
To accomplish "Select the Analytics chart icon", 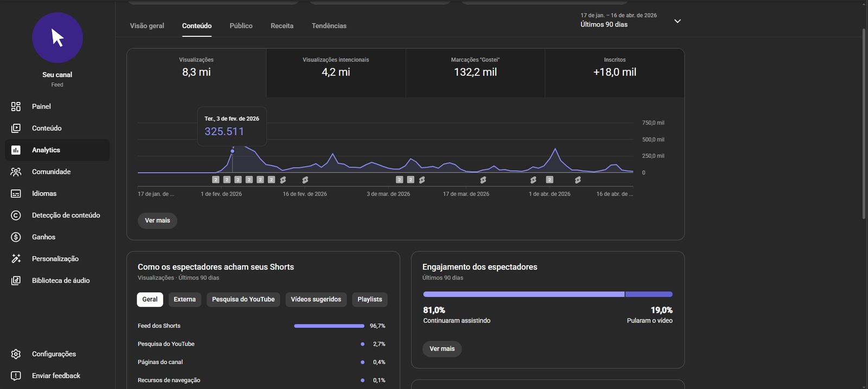I will pos(16,150).
